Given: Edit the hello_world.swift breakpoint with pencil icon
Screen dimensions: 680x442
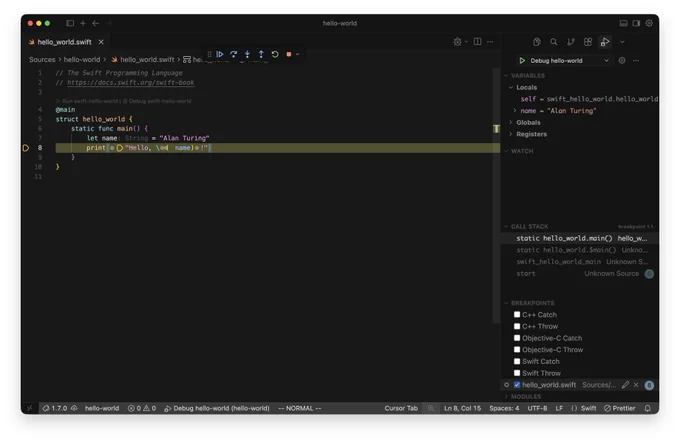Looking at the screenshot, I should pyautogui.click(x=625, y=385).
